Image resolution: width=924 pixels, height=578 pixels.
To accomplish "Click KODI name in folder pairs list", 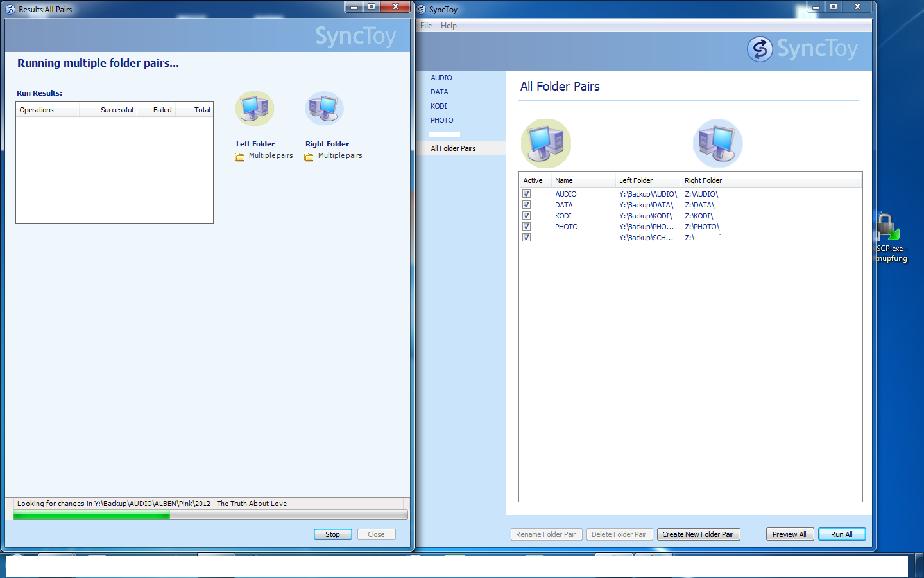I will click(563, 216).
